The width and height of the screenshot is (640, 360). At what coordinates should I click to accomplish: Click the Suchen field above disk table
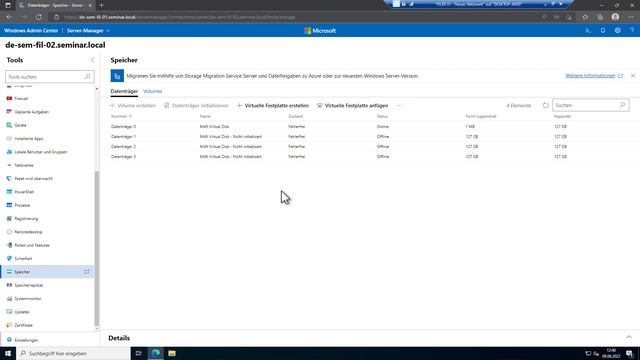click(x=591, y=105)
